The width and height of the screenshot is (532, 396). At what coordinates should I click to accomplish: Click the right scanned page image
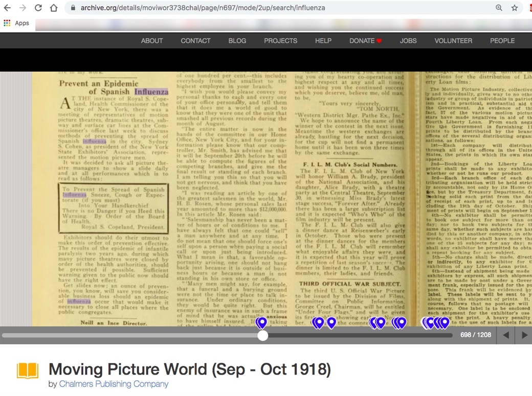coord(474,199)
